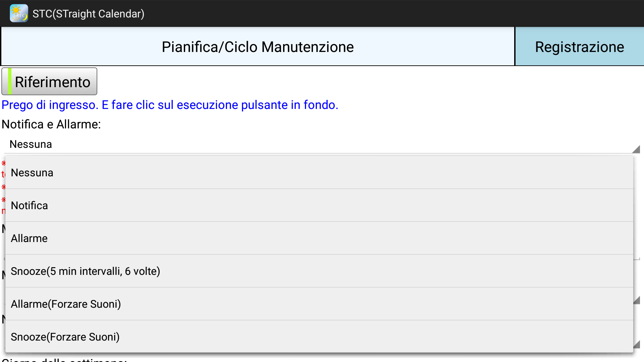The width and height of the screenshot is (644, 362).
Task: Click the green bar on the Riferimento button
Action: [10, 81]
